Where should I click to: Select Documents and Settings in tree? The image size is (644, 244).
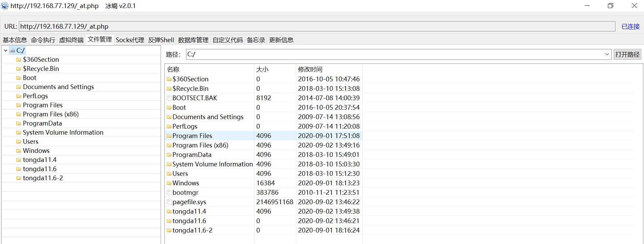(58, 87)
